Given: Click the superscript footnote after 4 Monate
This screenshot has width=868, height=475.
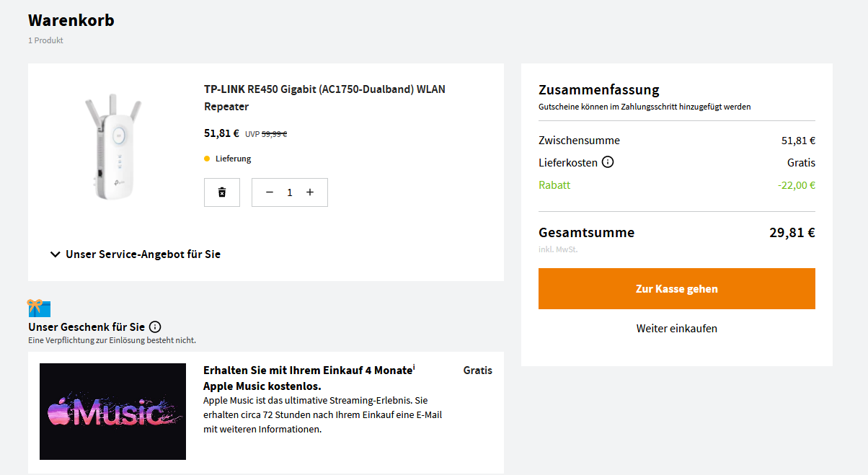Looking at the screenshot, I should click(x=415, y=368).
